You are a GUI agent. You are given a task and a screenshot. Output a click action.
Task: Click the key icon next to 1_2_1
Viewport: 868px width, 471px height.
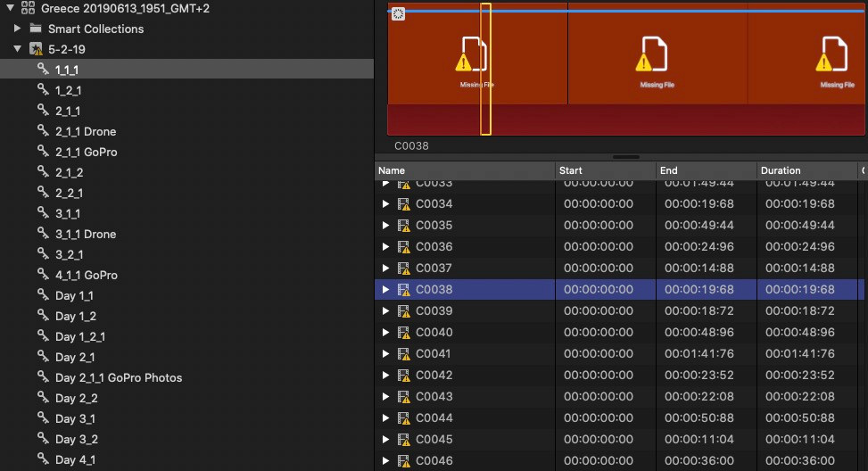43,89
